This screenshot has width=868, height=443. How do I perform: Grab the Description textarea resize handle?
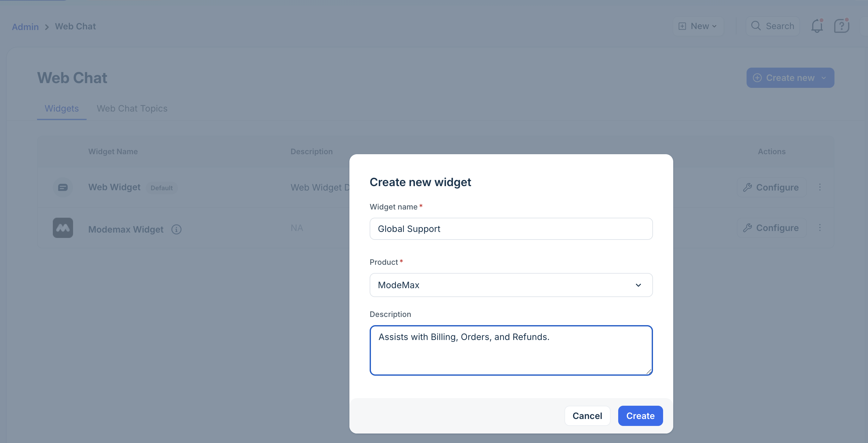coord(649,372)
